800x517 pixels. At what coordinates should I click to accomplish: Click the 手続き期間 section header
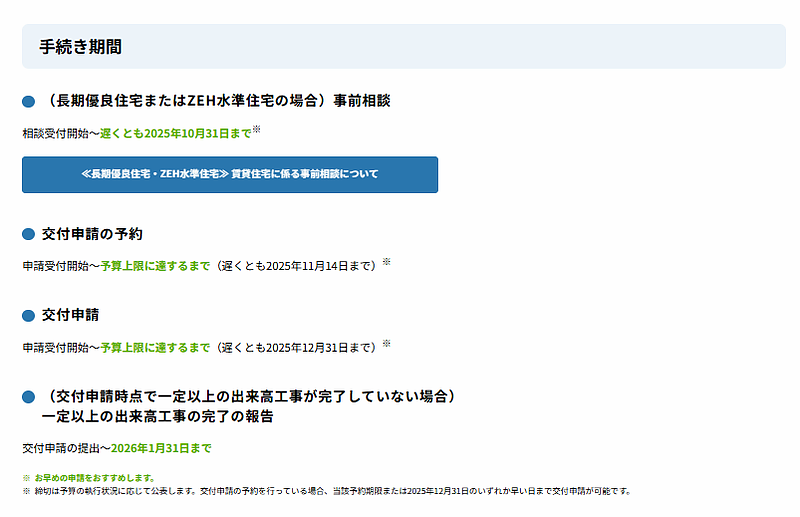pos(81,47)
